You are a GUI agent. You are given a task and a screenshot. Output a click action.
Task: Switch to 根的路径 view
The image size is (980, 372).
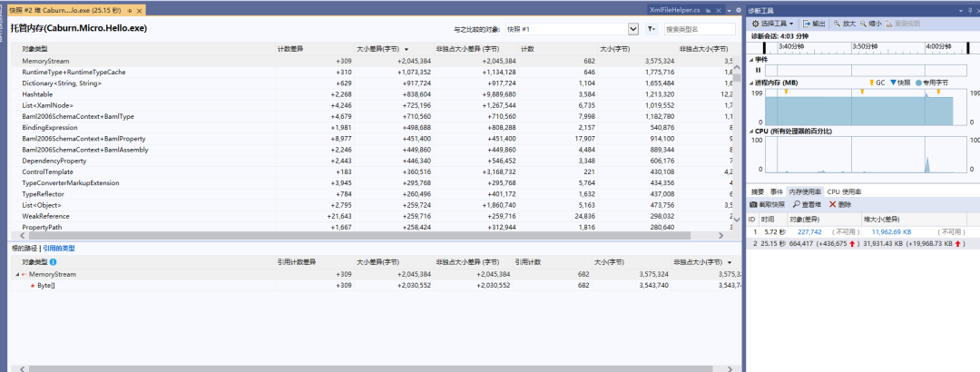[x=24, y=248]
